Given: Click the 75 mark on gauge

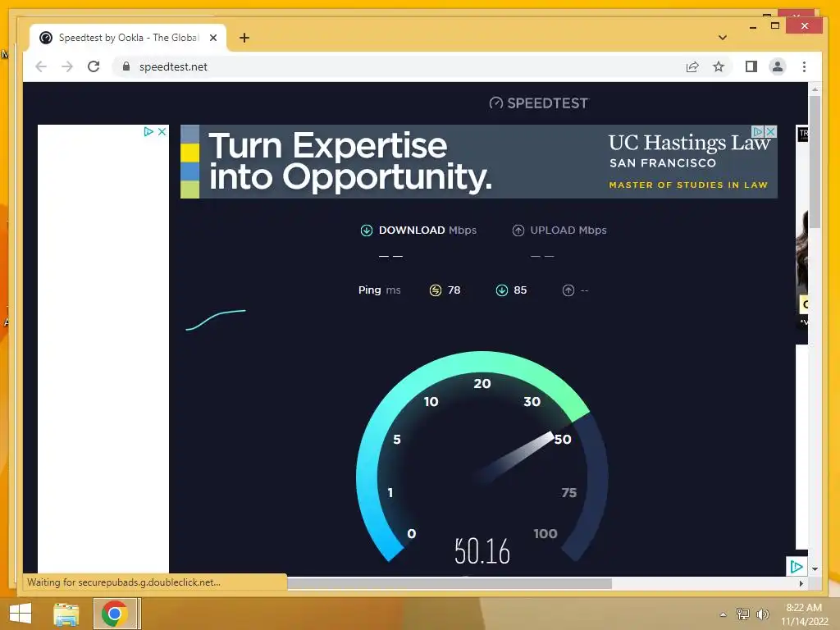Looking at the screenshot, I should tap(569, 492).
